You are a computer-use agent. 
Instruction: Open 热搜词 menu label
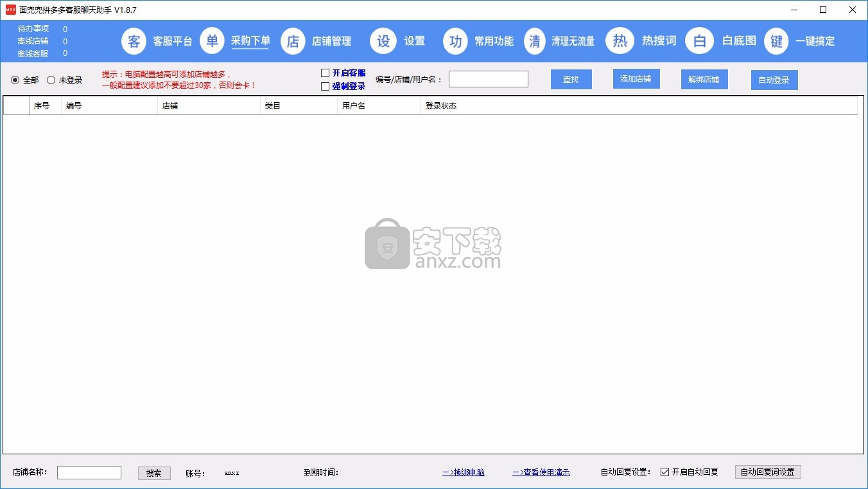pyautogui.click(x=659, y=40)
